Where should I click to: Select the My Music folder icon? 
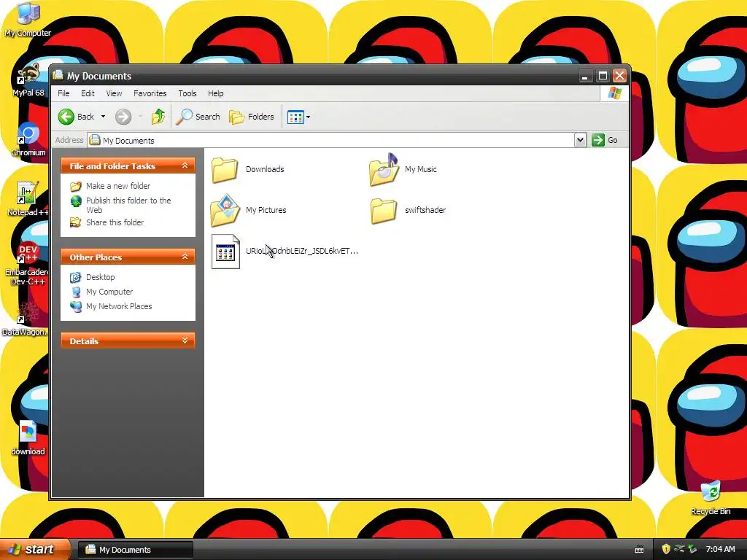pyautogui.click(x=384, y=169)
